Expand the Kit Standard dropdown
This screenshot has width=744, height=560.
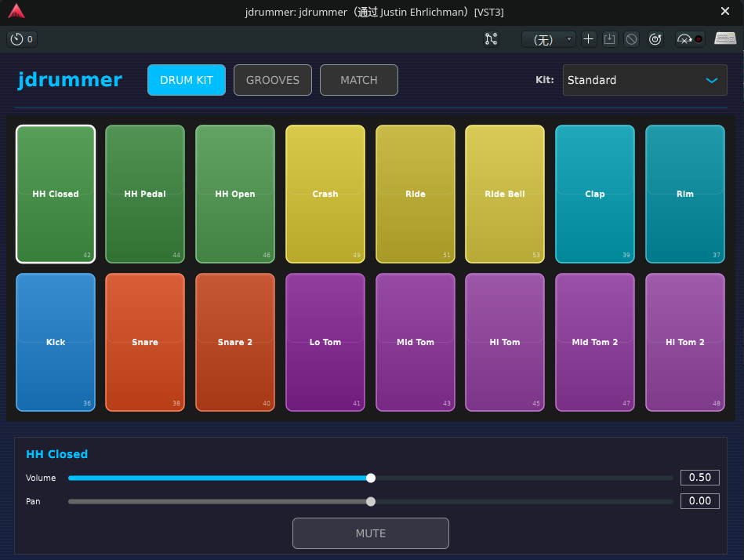coord(645,80)
